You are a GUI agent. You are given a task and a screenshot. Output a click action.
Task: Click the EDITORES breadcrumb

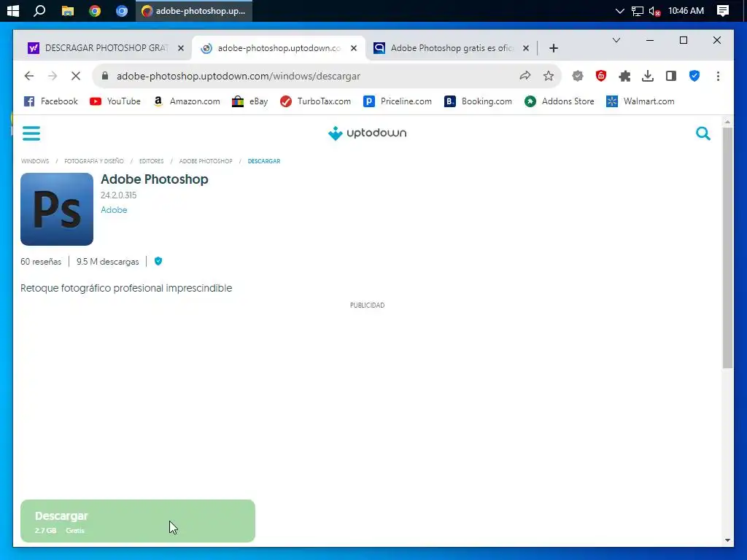click(152, 161)
